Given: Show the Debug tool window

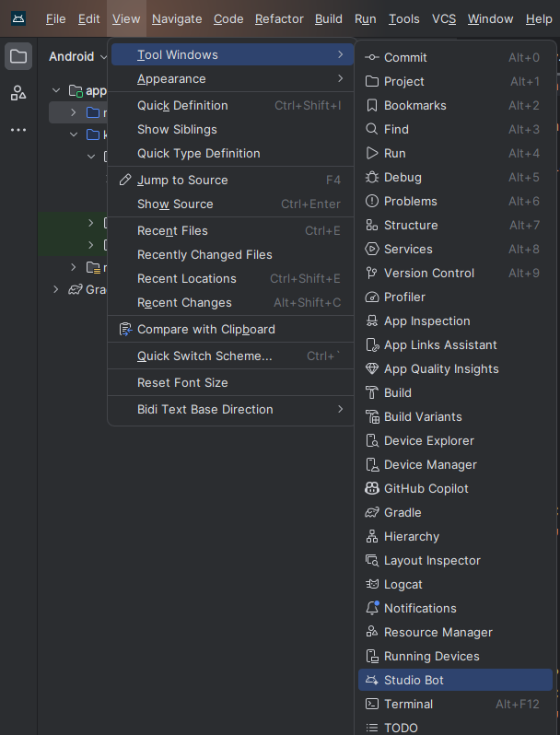Looking at the screenshot, I should [x=455, y=177].
